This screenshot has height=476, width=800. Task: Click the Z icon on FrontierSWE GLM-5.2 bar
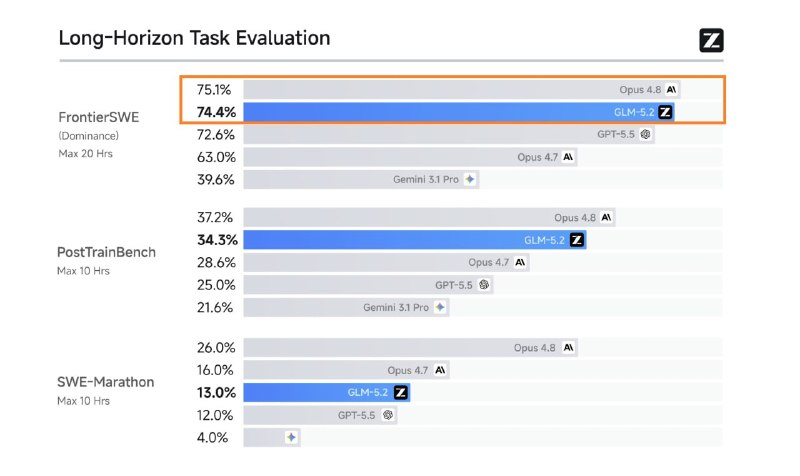pyautogui.click(x=665, y=112)
